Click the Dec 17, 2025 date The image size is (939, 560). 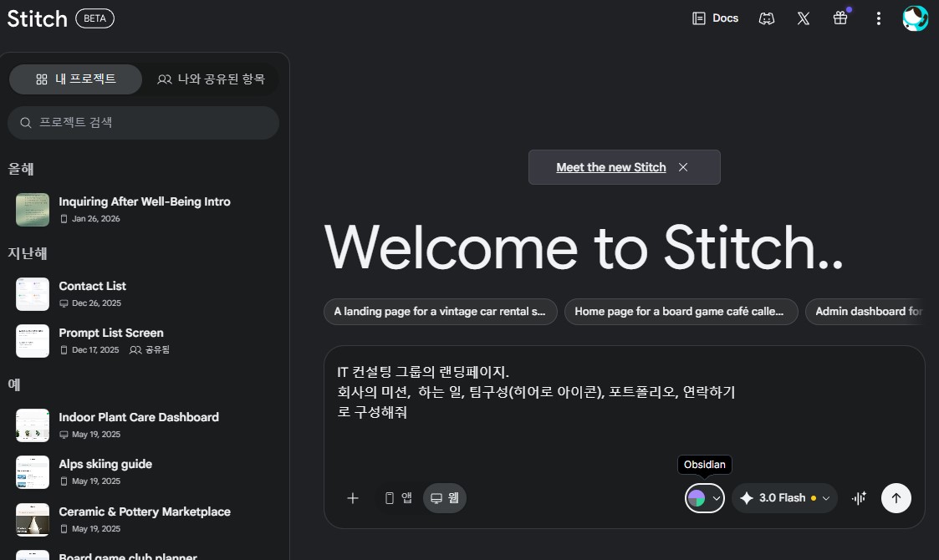pos(95,349)
